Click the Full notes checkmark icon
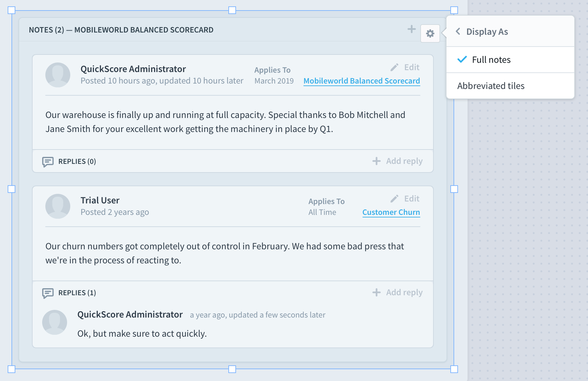Viewport: 588px width, 381px height. tap(462, 59)
